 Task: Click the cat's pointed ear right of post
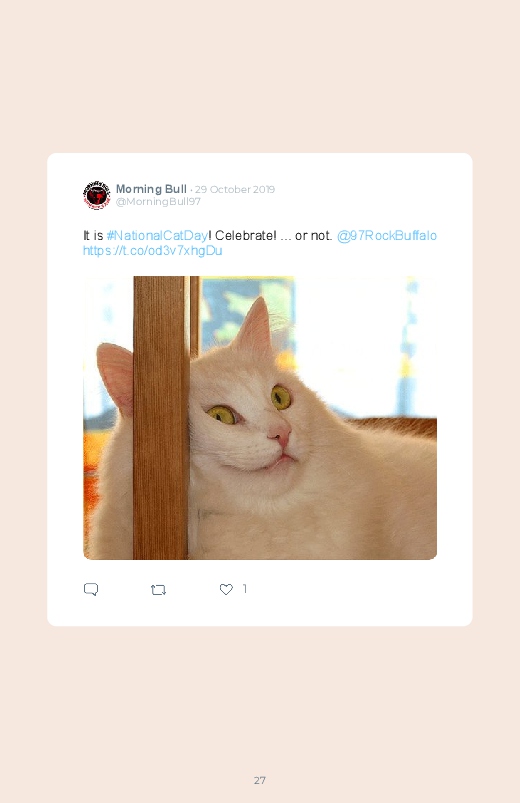point(255,328)
